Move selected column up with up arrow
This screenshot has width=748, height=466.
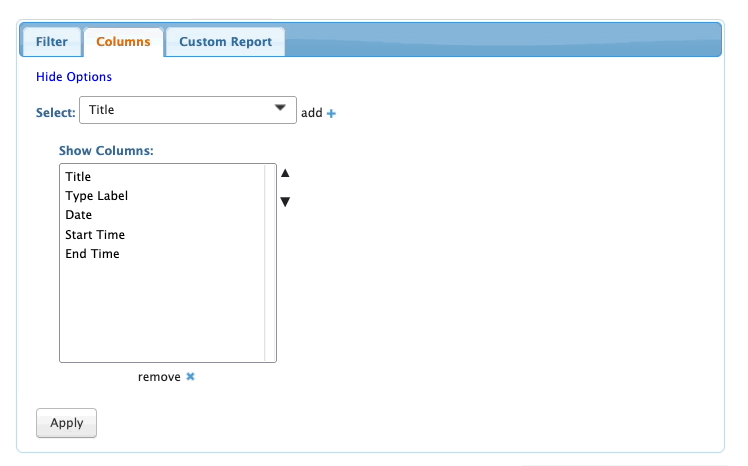(285, 173)
